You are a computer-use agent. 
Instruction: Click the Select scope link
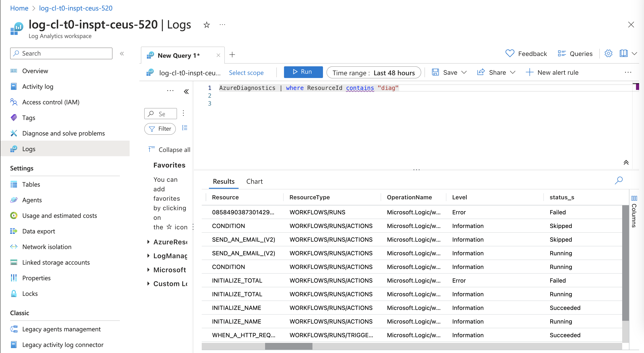point(246,73)
